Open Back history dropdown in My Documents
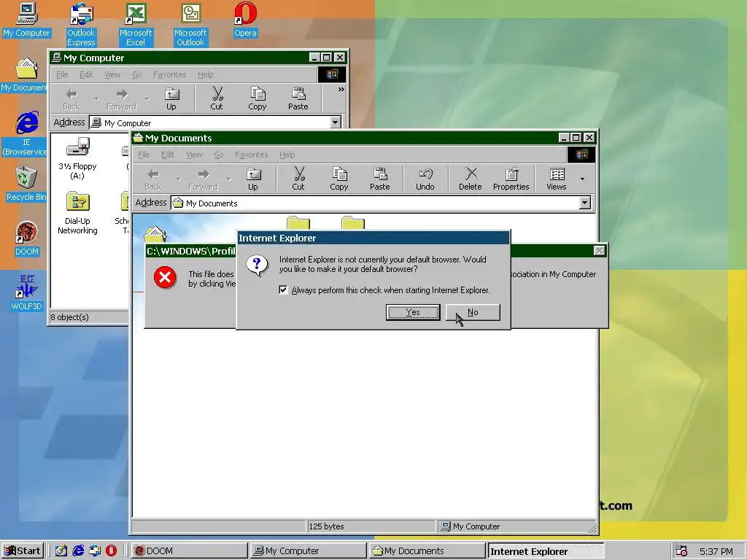This screenshot has width=747, height=560. pyautogui.click(x=179, y=179)
